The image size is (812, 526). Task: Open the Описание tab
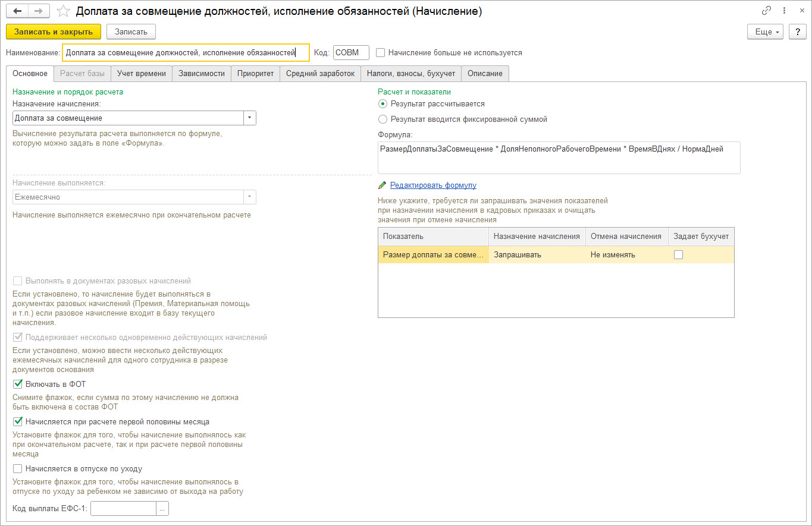485,73
